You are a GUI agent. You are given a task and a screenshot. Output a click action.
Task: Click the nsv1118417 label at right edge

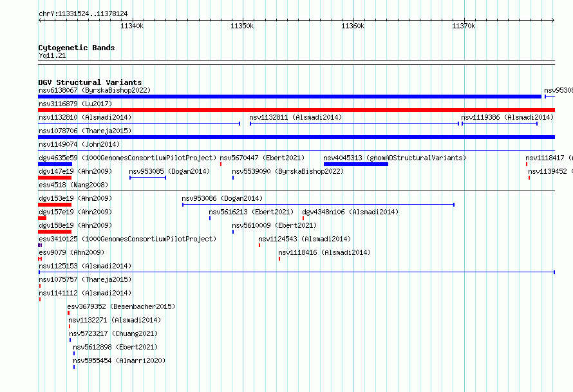(549, 158)
